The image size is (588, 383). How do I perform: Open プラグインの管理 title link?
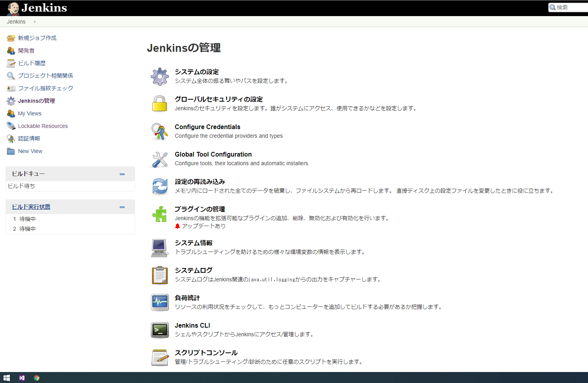200,209
